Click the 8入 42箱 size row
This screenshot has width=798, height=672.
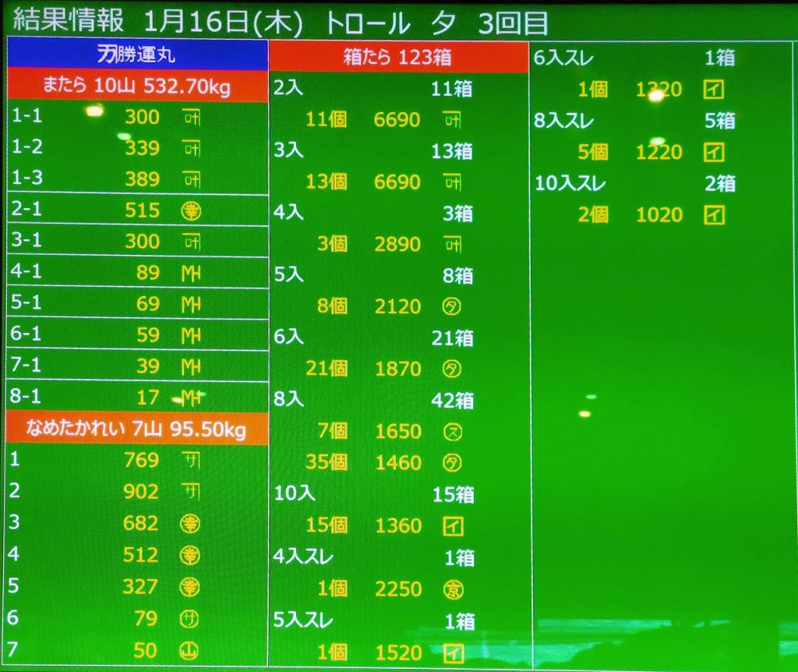(398, 400)
